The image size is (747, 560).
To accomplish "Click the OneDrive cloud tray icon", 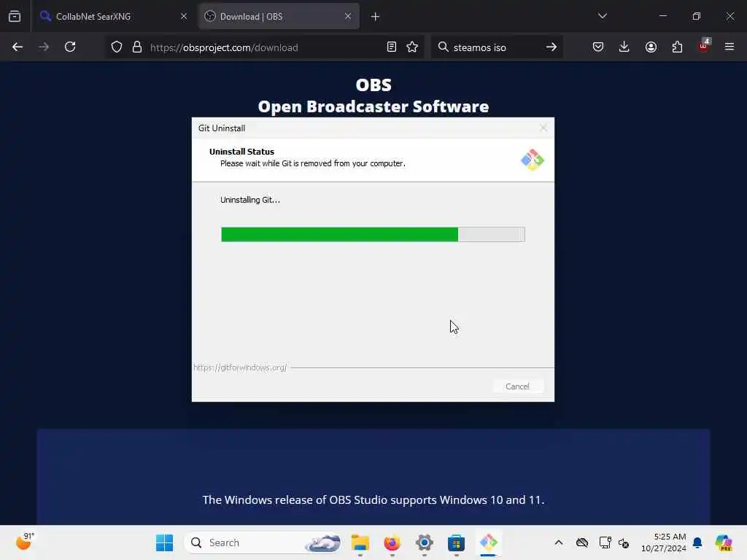I will [581, 542].
